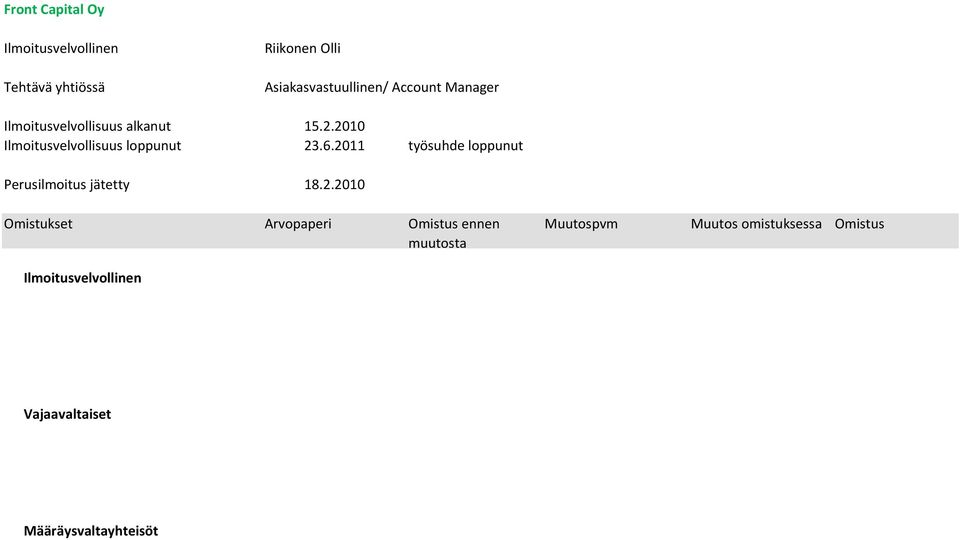Select Asiakasvastuullinen/ Account Manager text
The image size is (960, 540).
tap(381, 88)
